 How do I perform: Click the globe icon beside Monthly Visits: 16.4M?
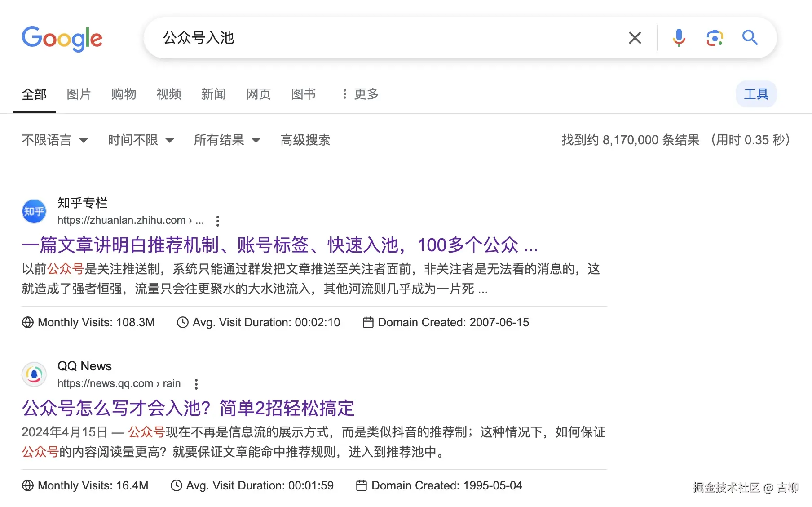tap(28, 485)
